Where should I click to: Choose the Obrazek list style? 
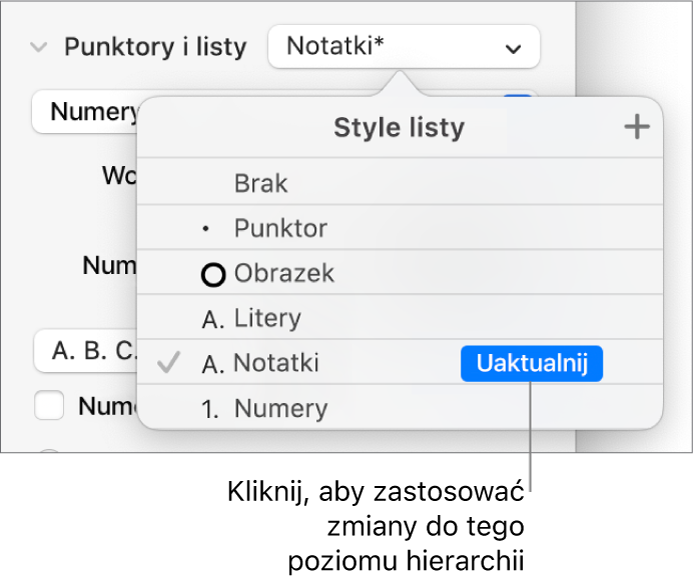point(400,273)
